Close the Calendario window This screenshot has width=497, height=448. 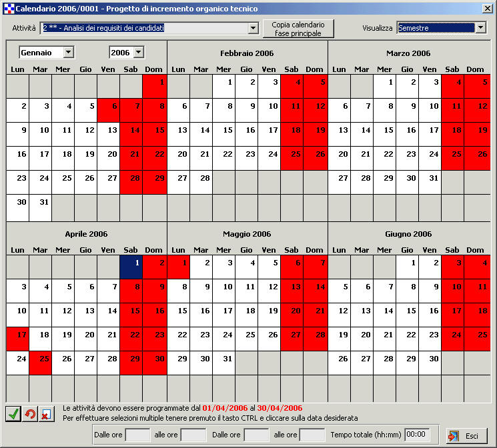pyautogui.click(x=487, y=8)
